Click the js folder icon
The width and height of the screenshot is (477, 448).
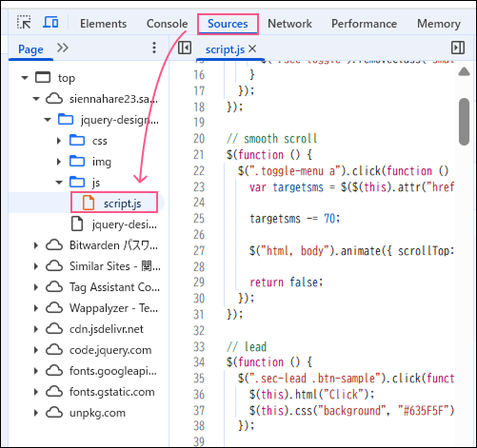[77, 182]
